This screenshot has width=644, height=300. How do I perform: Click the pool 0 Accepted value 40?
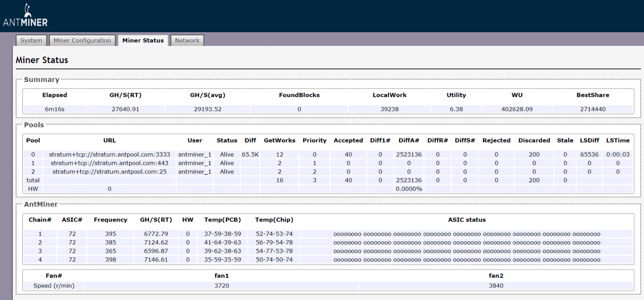coord(348,155)
